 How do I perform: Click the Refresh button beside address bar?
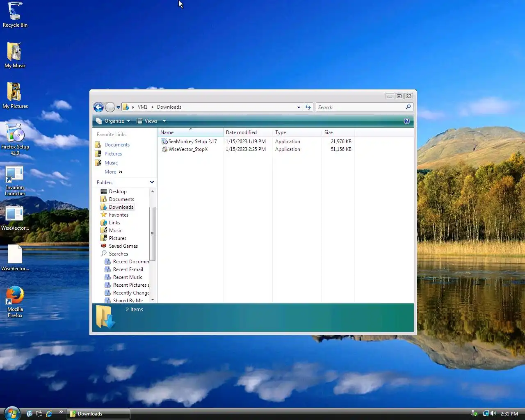(308, 107)
